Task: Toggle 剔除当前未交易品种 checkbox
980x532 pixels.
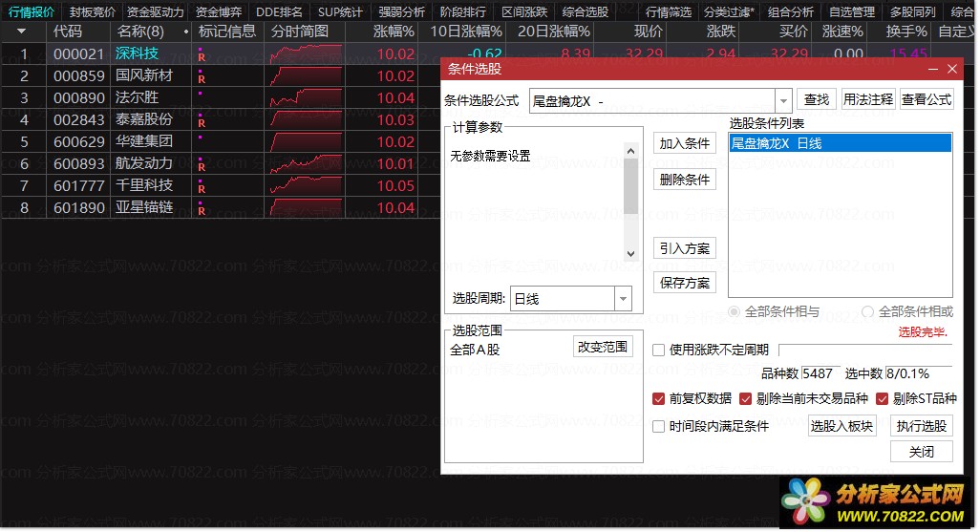Action: coord(746,399)
